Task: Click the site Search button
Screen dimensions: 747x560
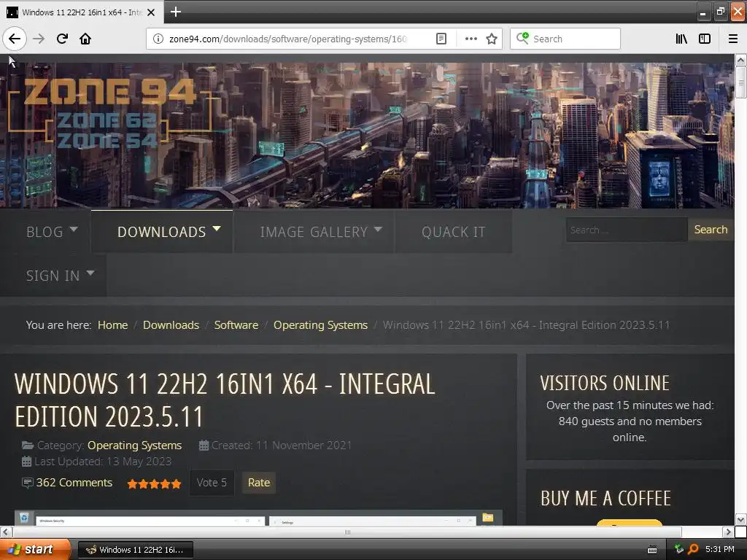Action: (x=711, y=230)
